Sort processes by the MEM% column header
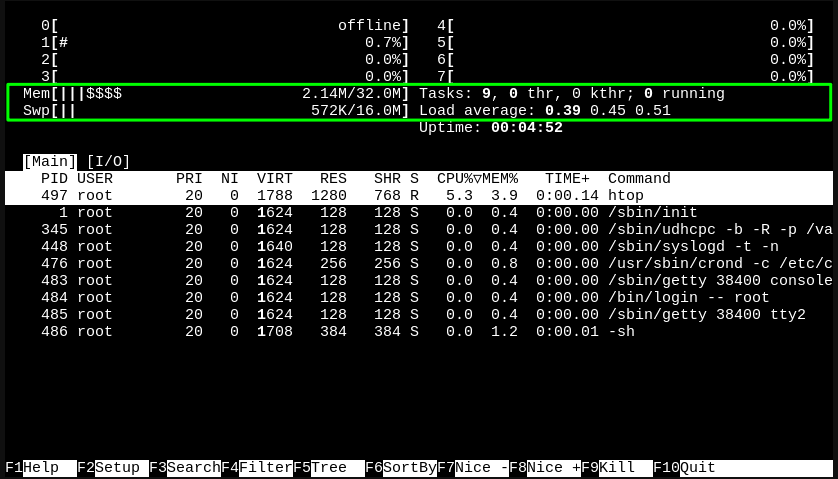This screenshot has width=838, height=479. (x=500, y=179)
